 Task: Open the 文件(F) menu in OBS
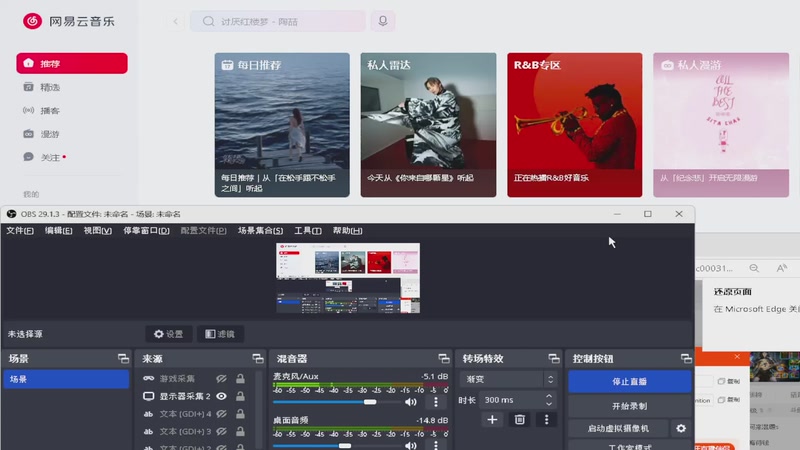point(20,231)
